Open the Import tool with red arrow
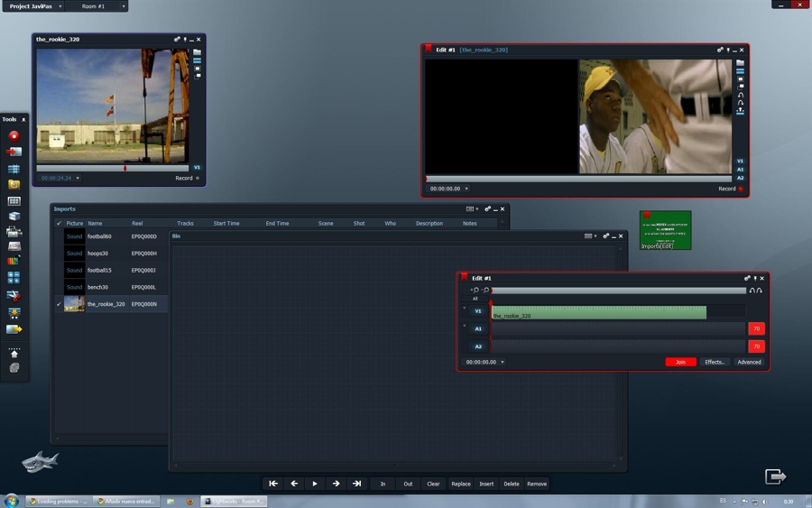Viewport: 812px width, 508px height. pyautogui.click(x=14, y=152)
